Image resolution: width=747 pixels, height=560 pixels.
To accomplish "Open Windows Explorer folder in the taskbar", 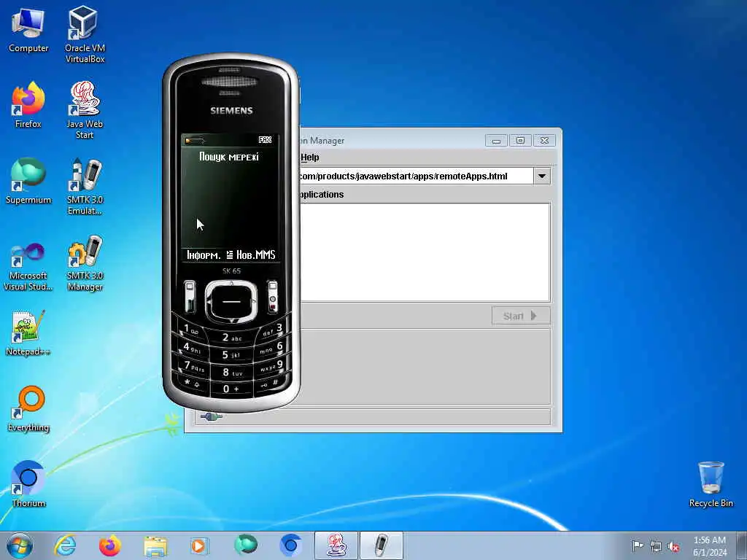I will tap(155, 545).
